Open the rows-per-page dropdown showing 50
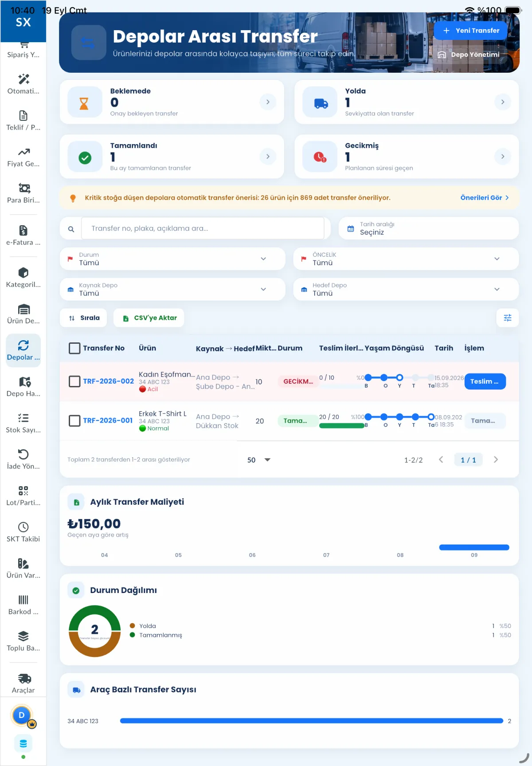Viewport: 532px width, 766px height. click(x=259, y=460)
